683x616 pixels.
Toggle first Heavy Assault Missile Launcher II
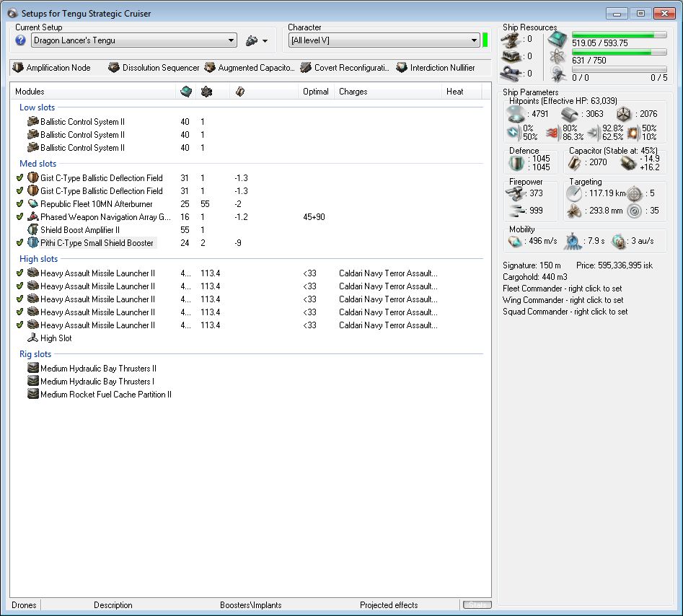(19, 273)
